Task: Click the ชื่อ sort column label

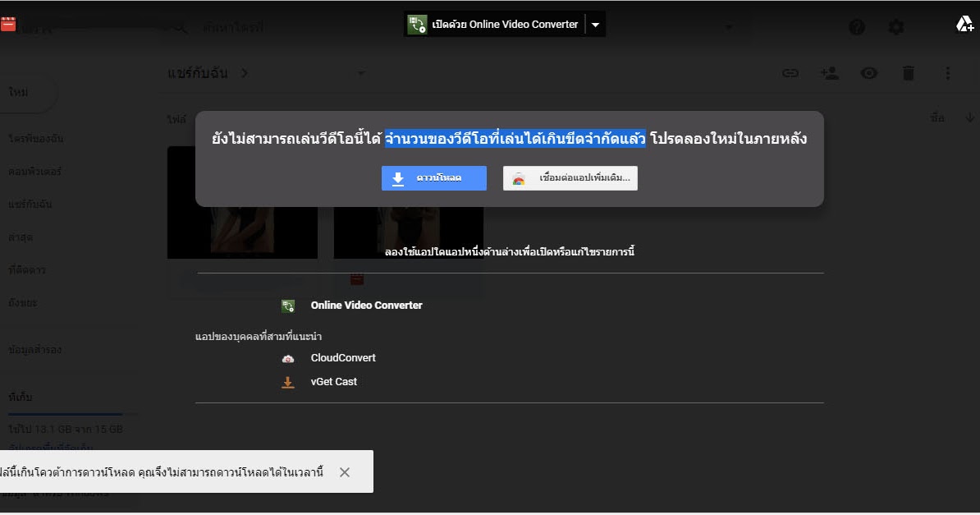Action: [x=936, y=117]
